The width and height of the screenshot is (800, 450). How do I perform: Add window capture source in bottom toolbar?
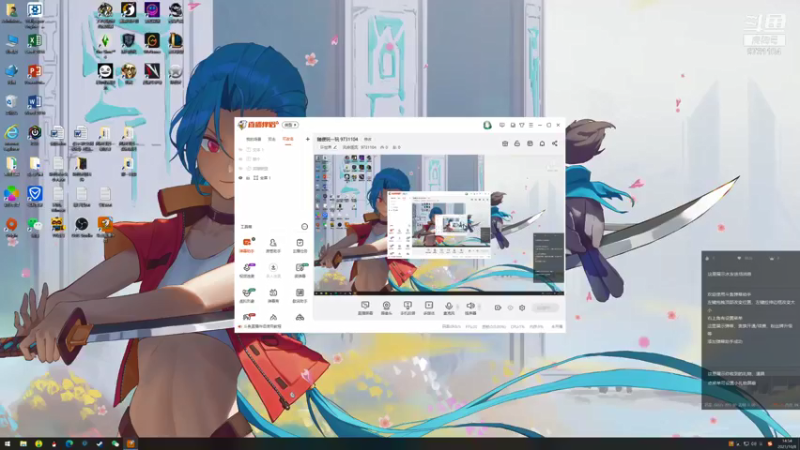pyautogui.click(x=407, y=308)
